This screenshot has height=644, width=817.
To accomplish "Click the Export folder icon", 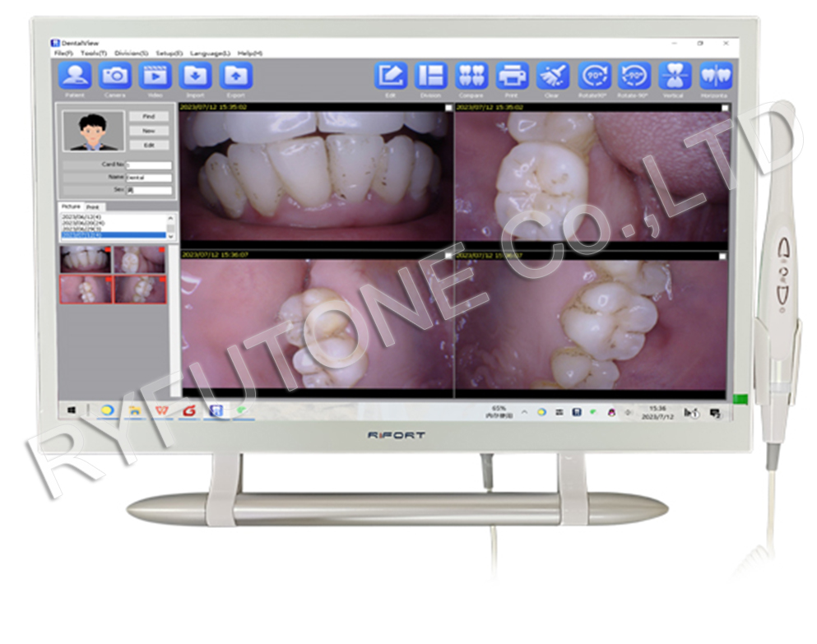I will coord(235,76).
